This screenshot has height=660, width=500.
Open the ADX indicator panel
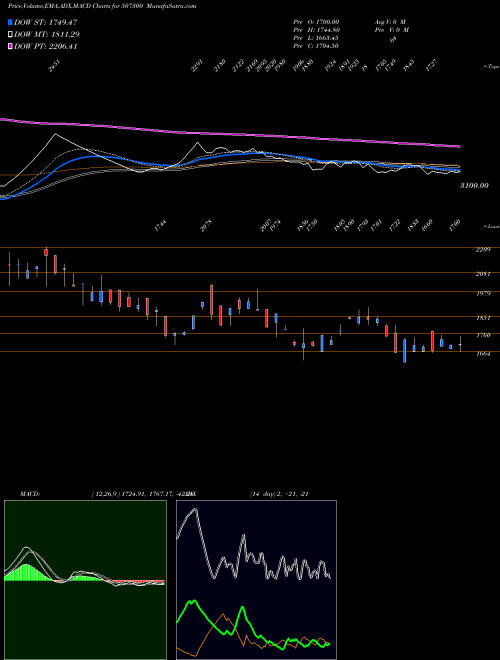(256, 580)
